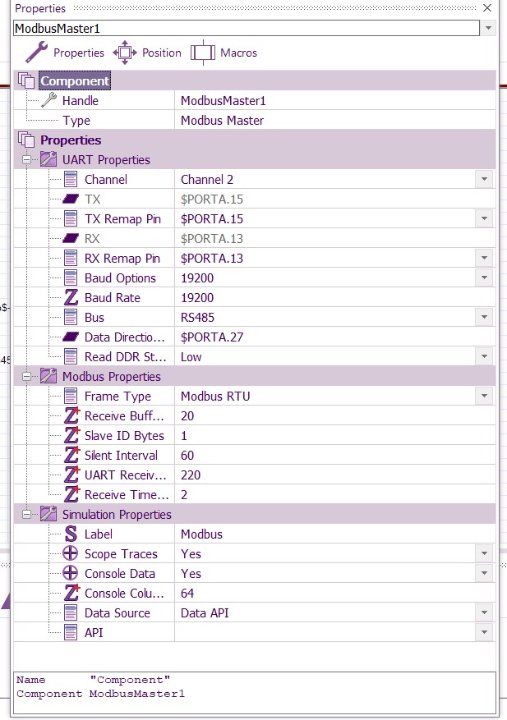Collapse the Simulation Properties group
Viewport: 507px width, 720px height.
[27, 514]
